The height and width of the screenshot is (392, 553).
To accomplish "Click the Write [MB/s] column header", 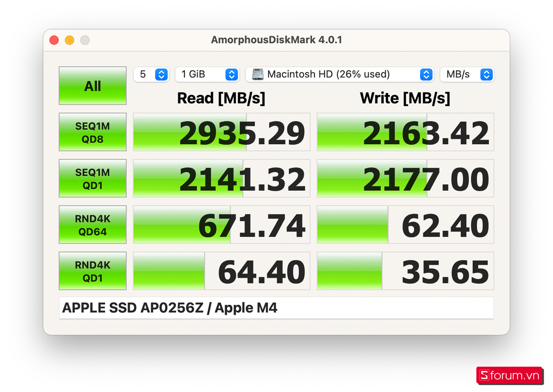I will [x=405, y=98].
